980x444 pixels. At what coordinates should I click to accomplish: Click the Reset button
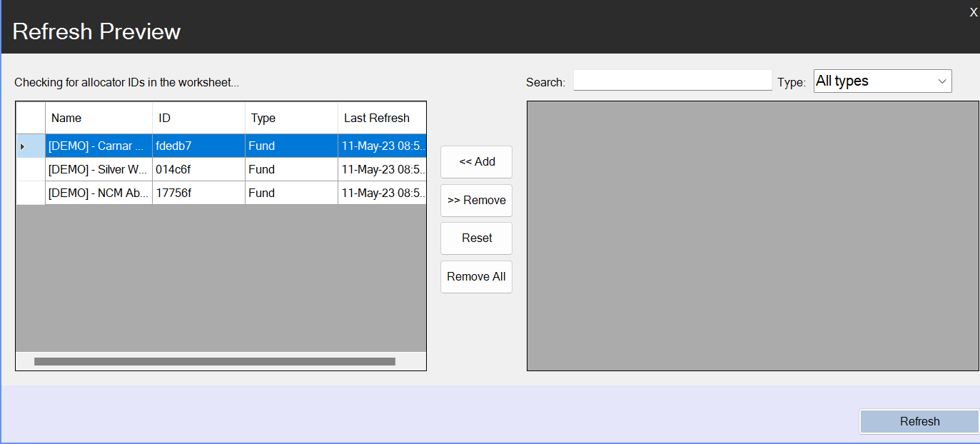[x=476, y=238]
